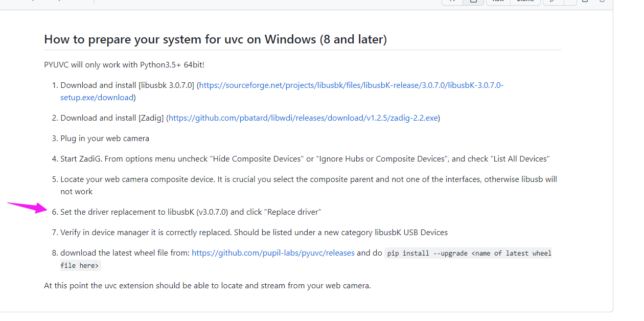Click the step "Plug in your web camera"
This screenshot has height=321, width=644.
105,139
